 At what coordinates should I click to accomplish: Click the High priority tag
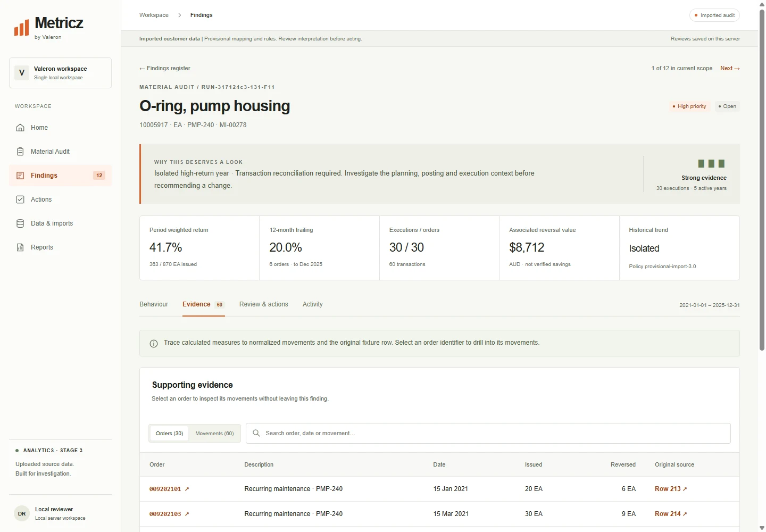689,106
